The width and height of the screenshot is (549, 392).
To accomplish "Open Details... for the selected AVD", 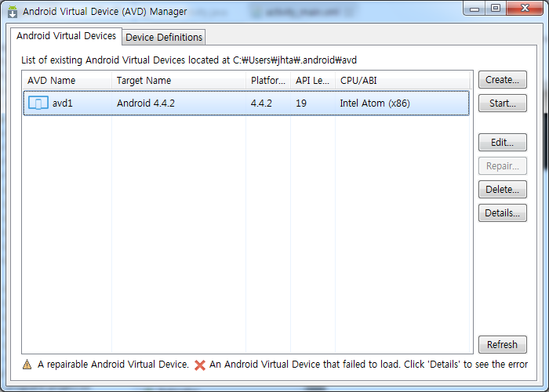I will [x=503, y=212].
